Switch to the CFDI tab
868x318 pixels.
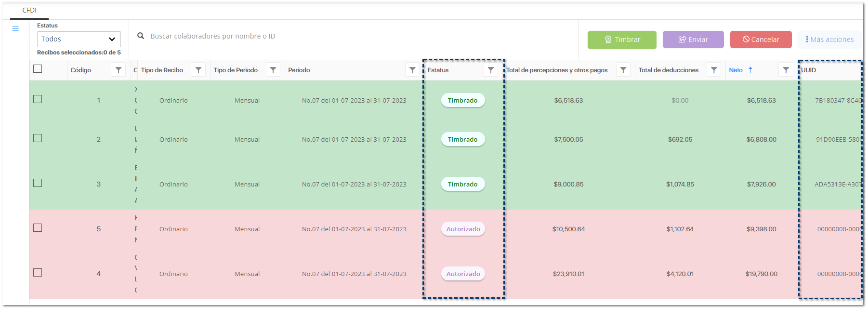coord(29,10)
